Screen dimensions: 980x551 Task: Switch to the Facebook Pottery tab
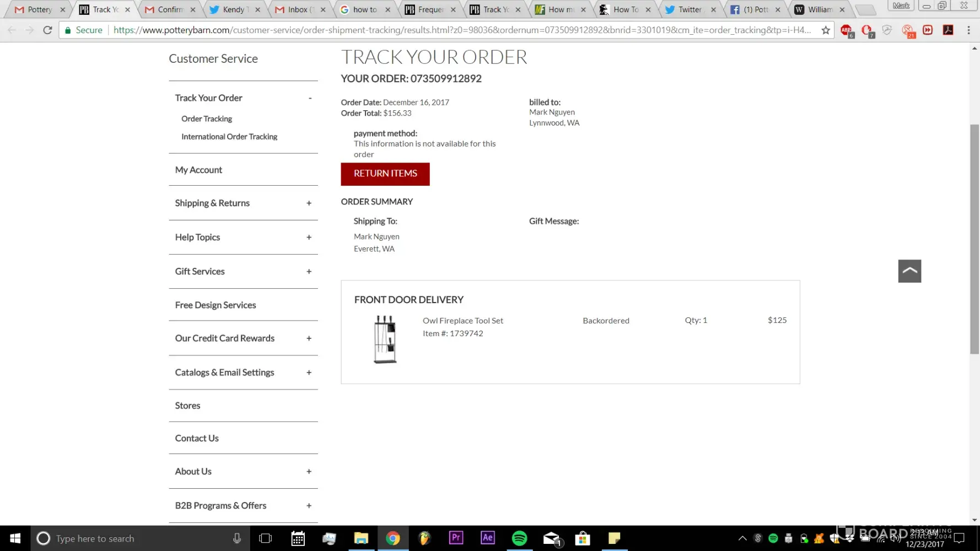coord(755,9)
